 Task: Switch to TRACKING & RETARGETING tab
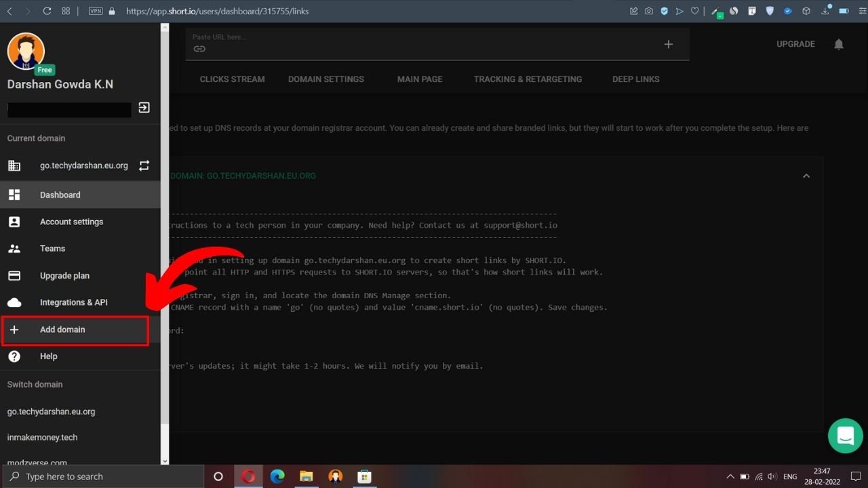pyautogui.click(x=528, y=79)
